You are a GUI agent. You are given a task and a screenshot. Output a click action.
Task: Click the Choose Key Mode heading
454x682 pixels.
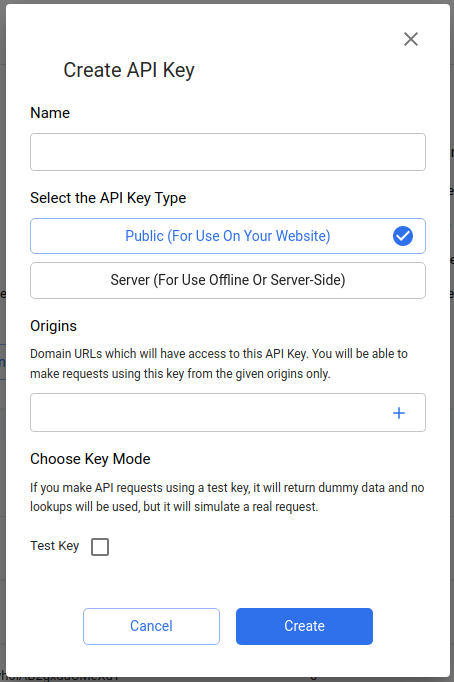click(x=90, y=459)
